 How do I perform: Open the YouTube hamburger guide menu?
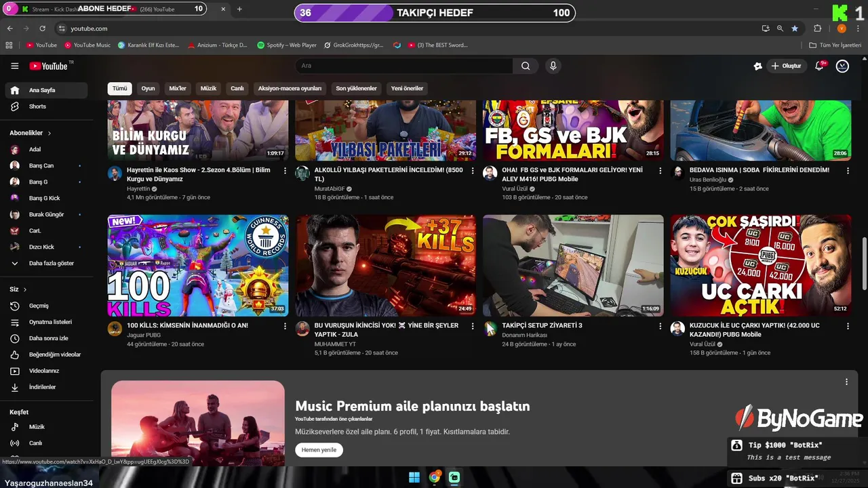14,66
